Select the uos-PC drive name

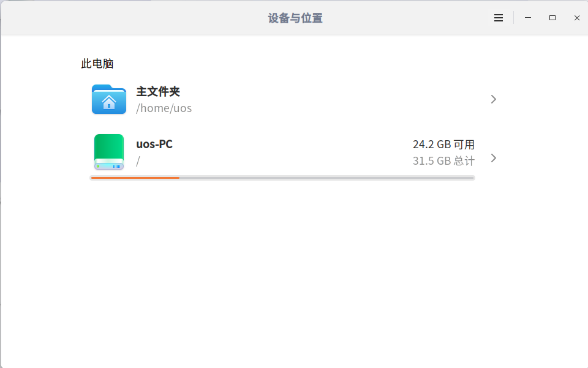coord(154,145)
